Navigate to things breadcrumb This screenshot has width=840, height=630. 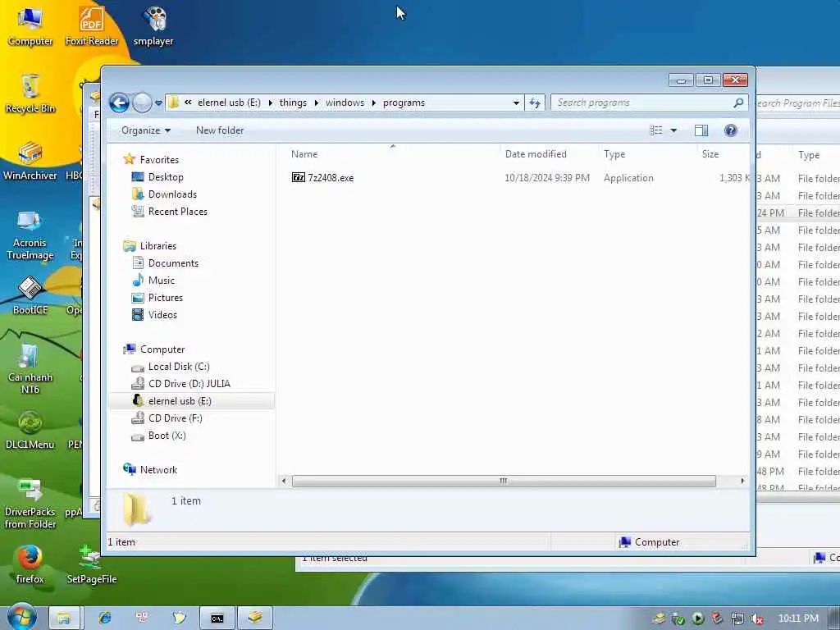[293, 103]
